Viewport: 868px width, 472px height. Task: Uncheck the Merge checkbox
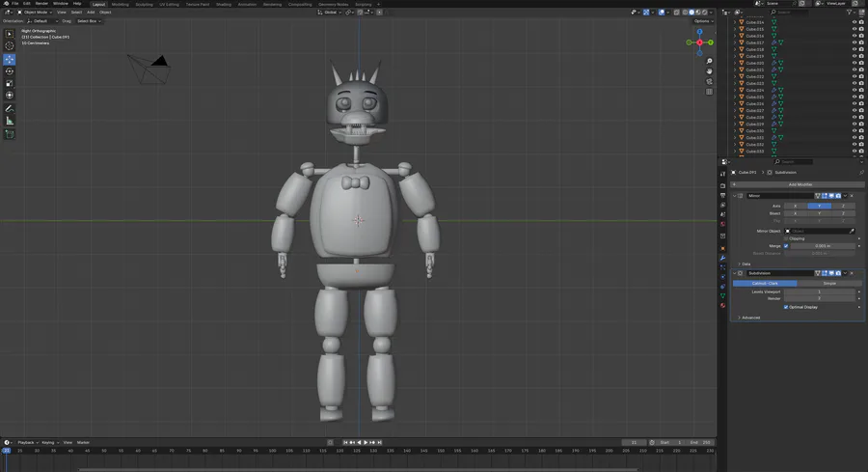click(x=786, y=246)
